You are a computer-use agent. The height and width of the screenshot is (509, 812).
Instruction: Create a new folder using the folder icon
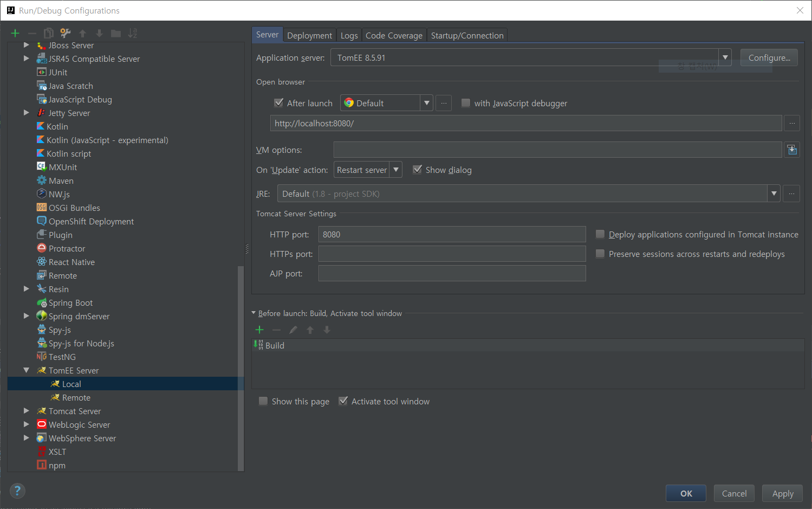(x=116, y=33)
